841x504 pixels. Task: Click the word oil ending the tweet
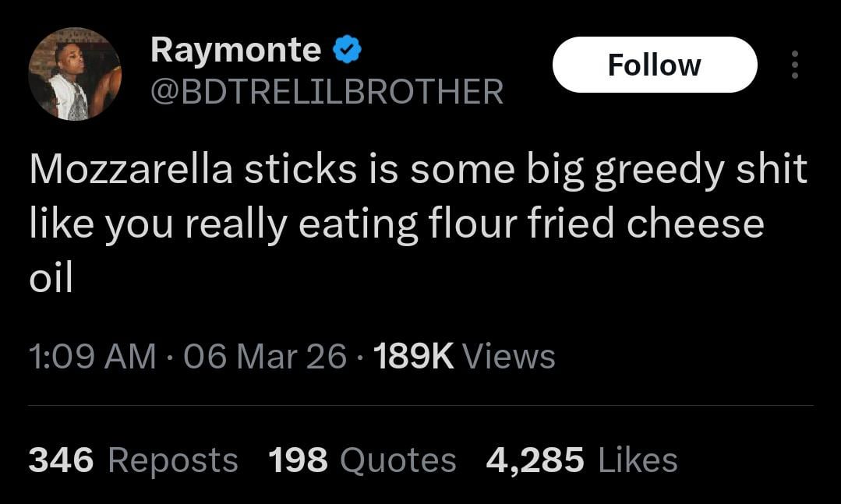click(x=51, y=279)
